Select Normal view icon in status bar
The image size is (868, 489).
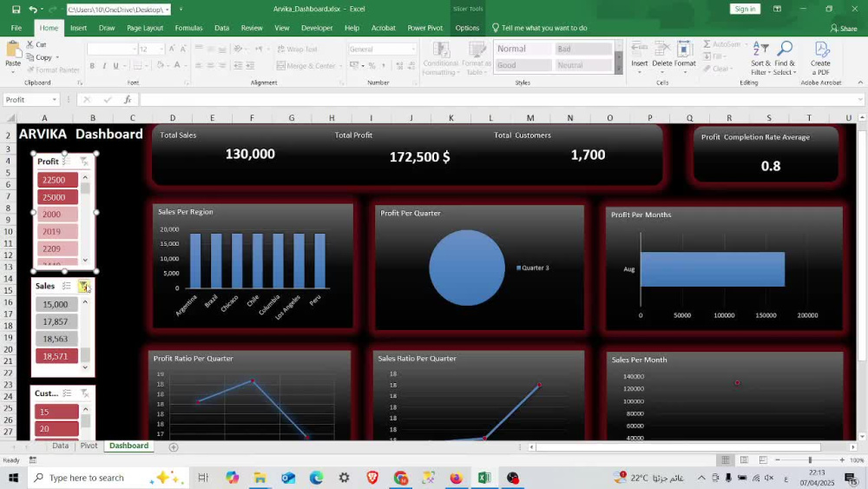[x=725, y=460]
